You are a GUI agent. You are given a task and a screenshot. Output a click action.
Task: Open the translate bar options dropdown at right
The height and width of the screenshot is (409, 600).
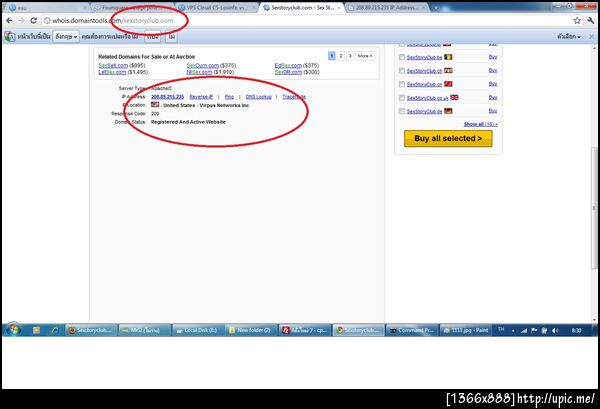pyautogui.click(x=569, y=36)
